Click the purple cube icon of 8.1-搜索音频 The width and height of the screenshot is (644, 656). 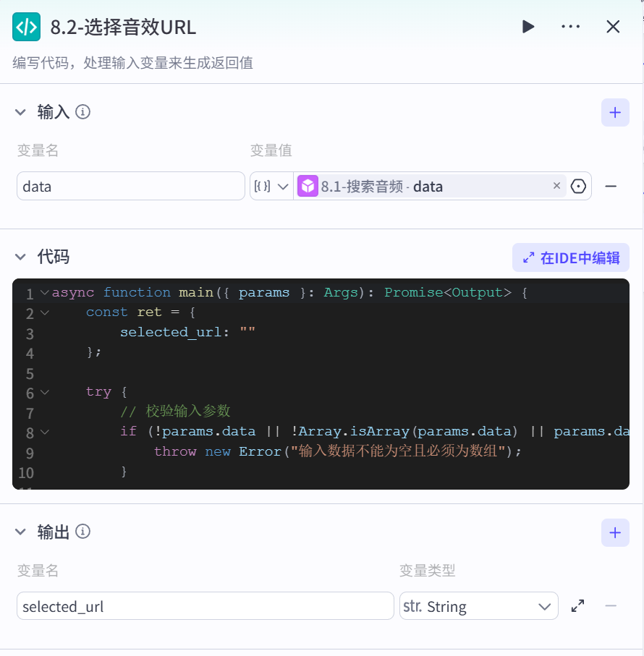point(308,186)
